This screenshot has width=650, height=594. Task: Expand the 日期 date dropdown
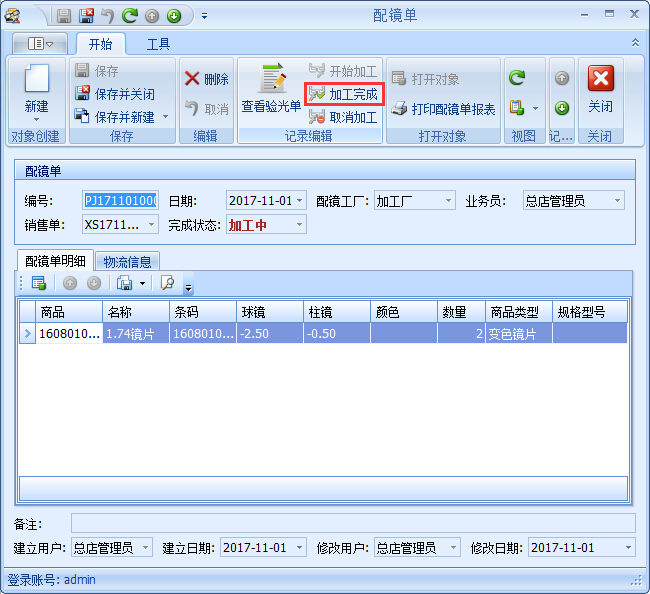(x=300, y=201)
